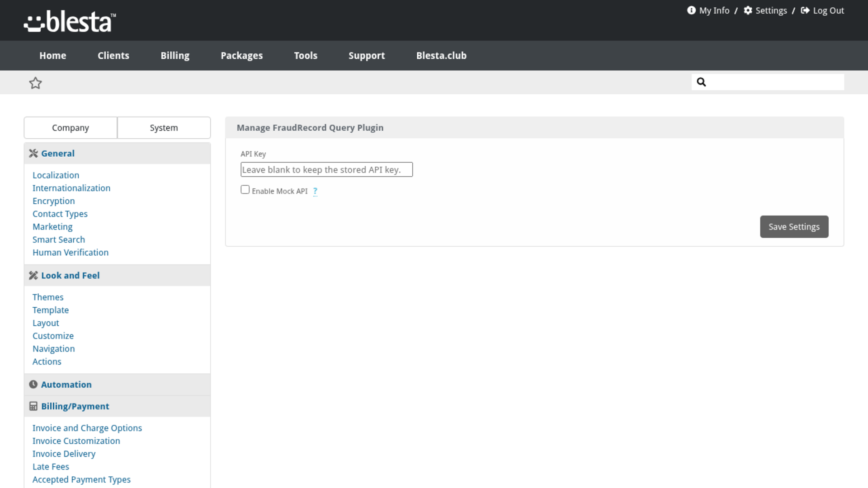Viewport: 868px width, 488px height.
Task: Open Encryption settings
Action: coord(54,201)
